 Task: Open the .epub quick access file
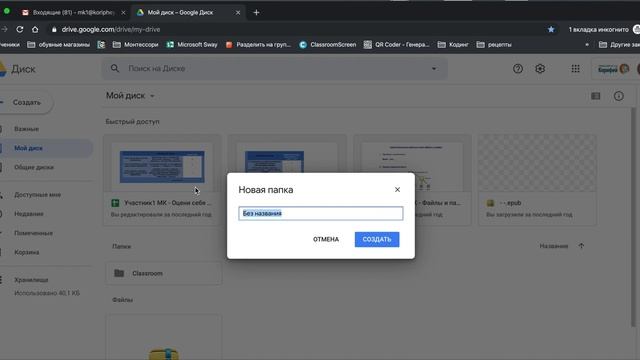[x=537, y=180]
